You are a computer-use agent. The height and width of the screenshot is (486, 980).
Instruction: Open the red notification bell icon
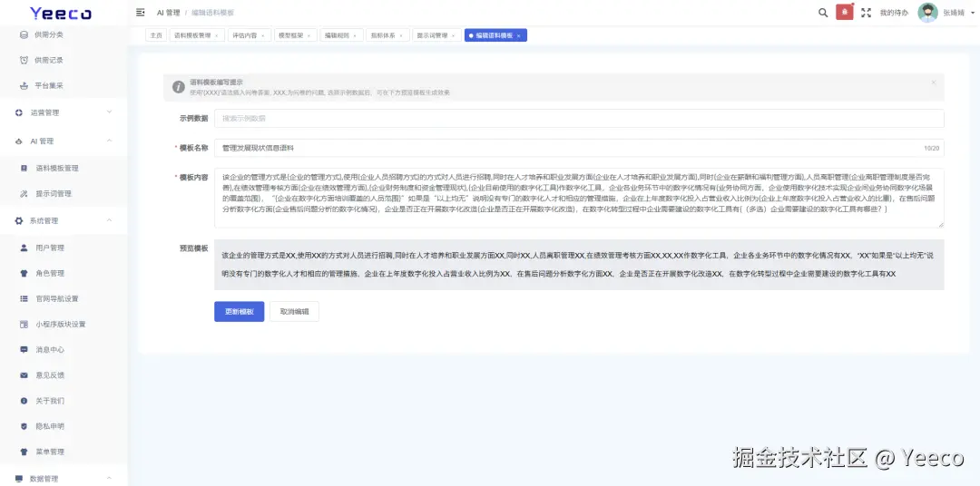tap(845, 13)
